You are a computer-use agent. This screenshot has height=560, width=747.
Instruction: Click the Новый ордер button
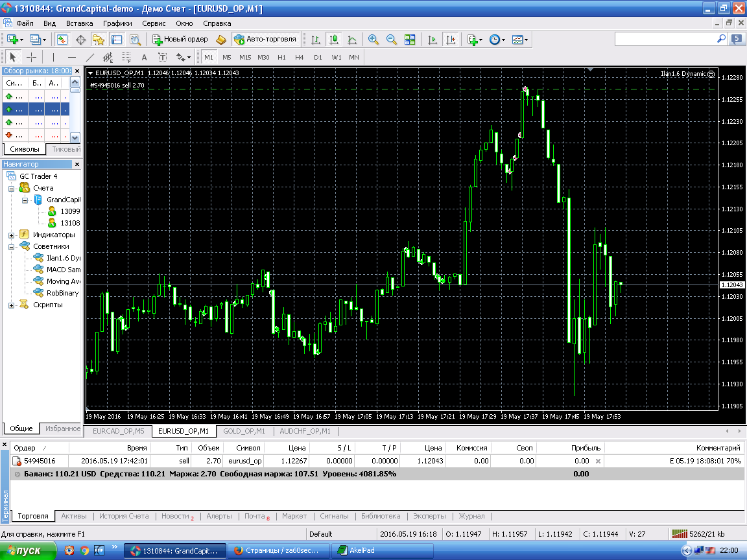(180, 40)
